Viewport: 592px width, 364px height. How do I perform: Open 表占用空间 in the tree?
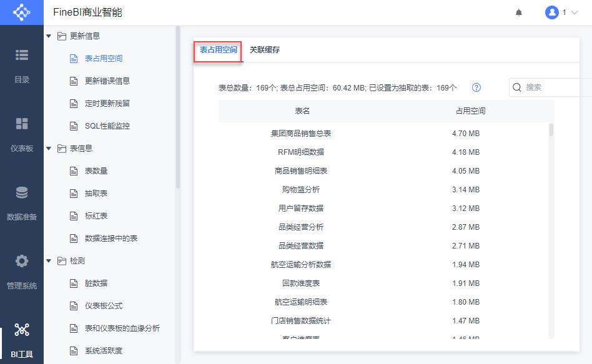[104, 59]
